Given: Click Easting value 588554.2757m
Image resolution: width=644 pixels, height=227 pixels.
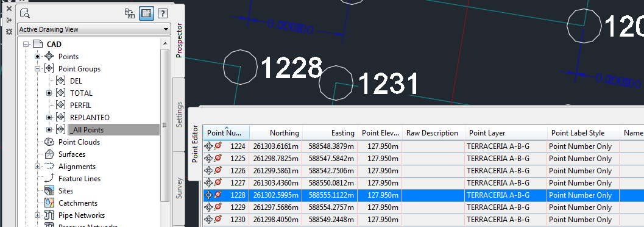Looking at the screenshot, I should tap(331, 207).
